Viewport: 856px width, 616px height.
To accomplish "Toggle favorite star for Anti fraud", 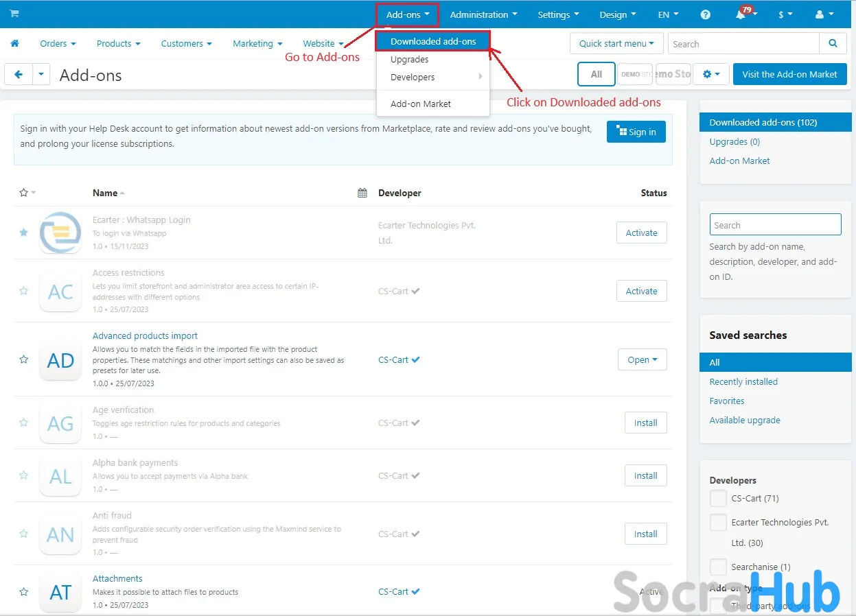I will [x=23, y=534].
